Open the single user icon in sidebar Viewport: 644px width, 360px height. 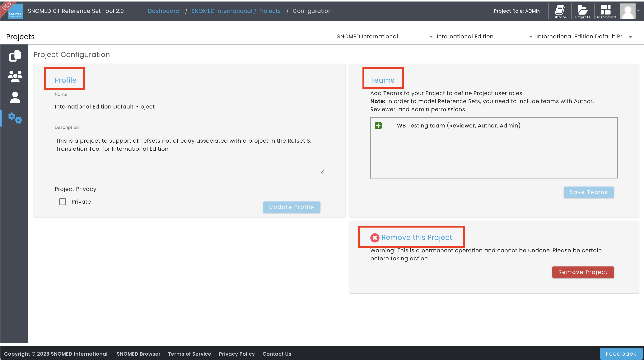15,97
